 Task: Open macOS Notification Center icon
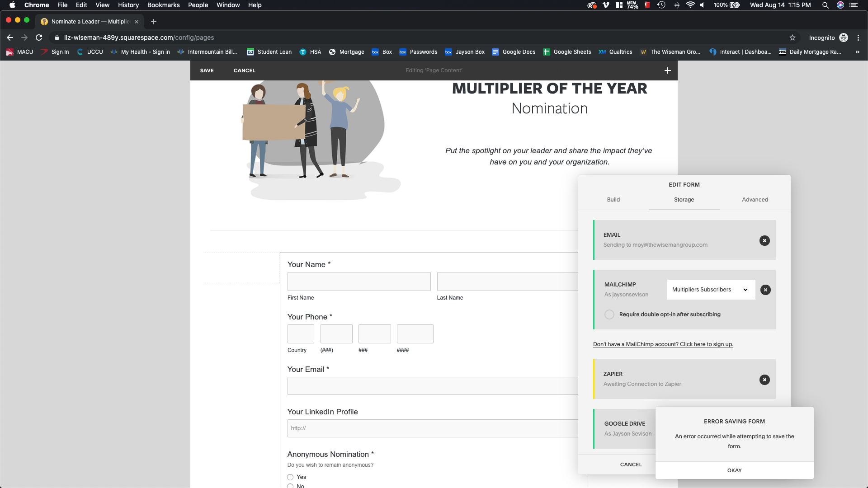point(854,5)
